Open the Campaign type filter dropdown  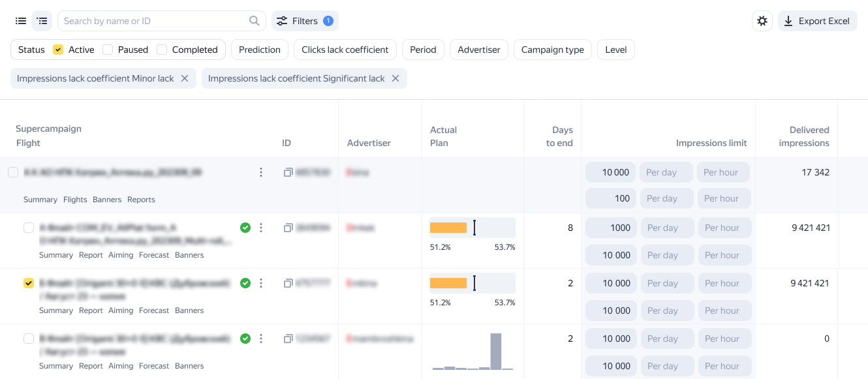click(x=553, y=50)
